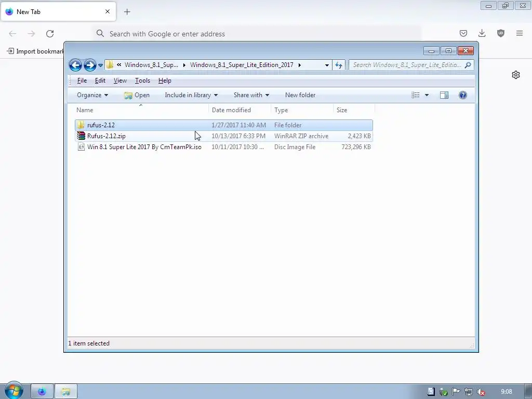Switch to Firefox taskbar button
This screenshot has height=399, width=532.
pyautogui.click(x=42, y=392)
